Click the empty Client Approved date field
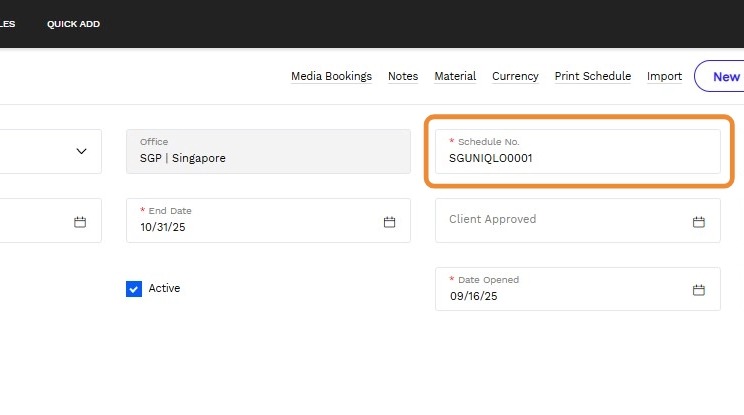Image resolution: width=744 pixels, height=415 pixels. 560,220
